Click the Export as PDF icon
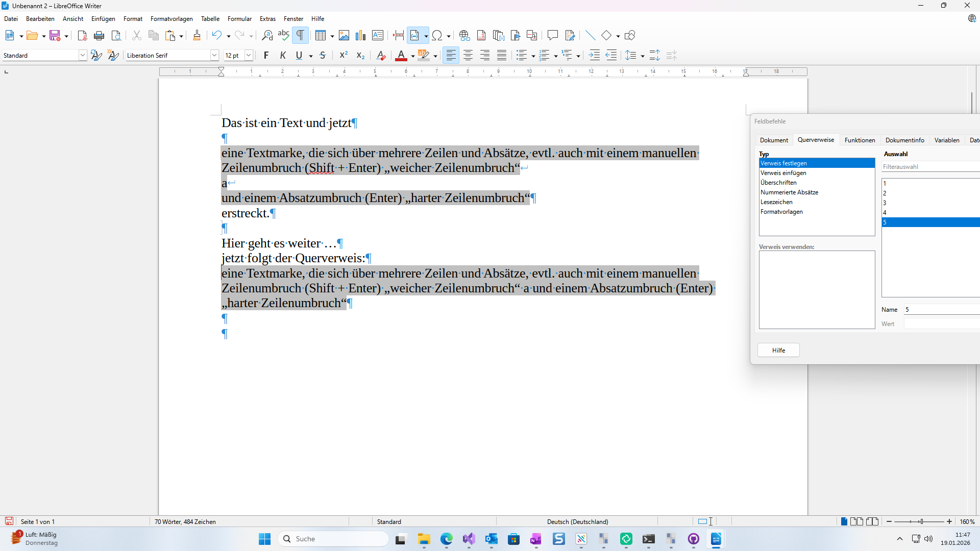Screen dimensions: 980x551 (82, 35)
